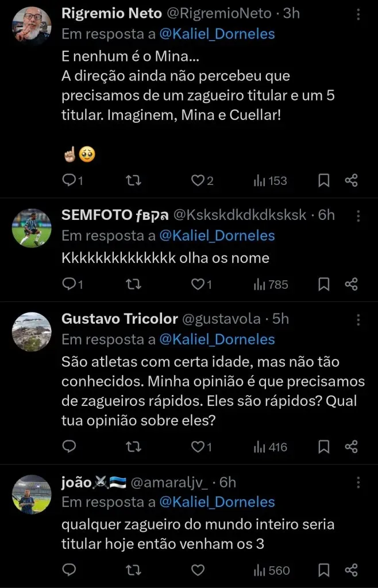Select the retweet icon on SEMFOTO's reply
The width and height of the screenshot is (378, 588).
133,284
